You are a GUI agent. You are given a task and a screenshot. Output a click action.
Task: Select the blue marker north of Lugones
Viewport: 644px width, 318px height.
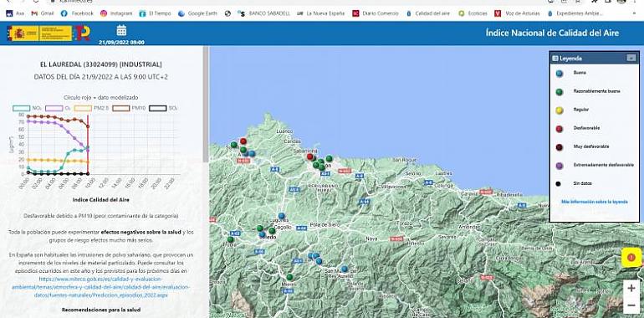(x=281, y=216)
